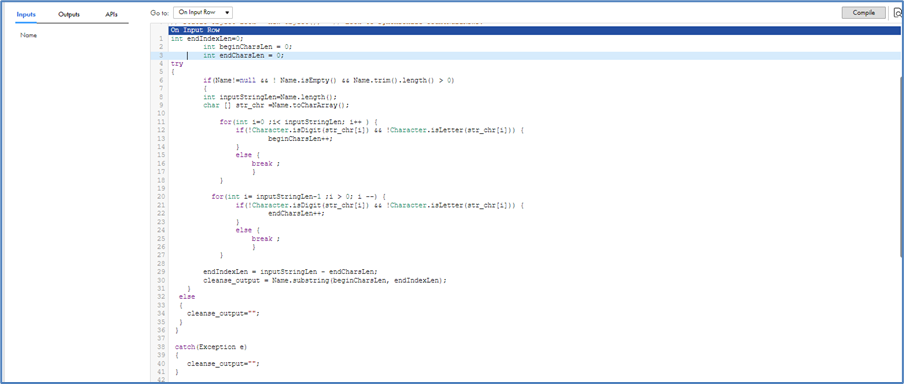Click the char [] str_chr declaration line

(276, 106)
